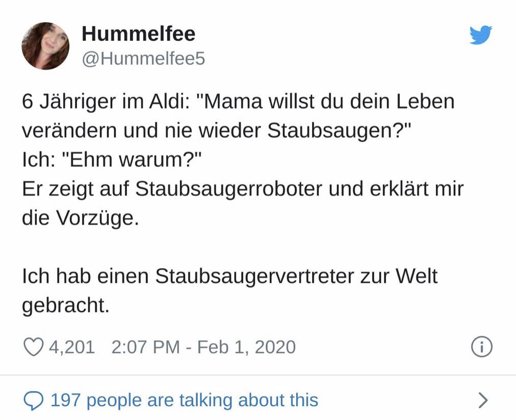Click the line starting "Er zeigt auf Staubsaugerroboter"

coord(243,189)
